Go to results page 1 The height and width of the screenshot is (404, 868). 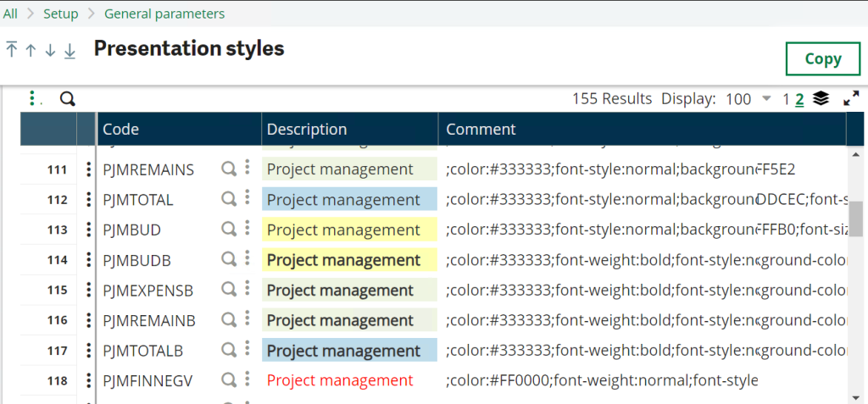(x=787, y=99)
